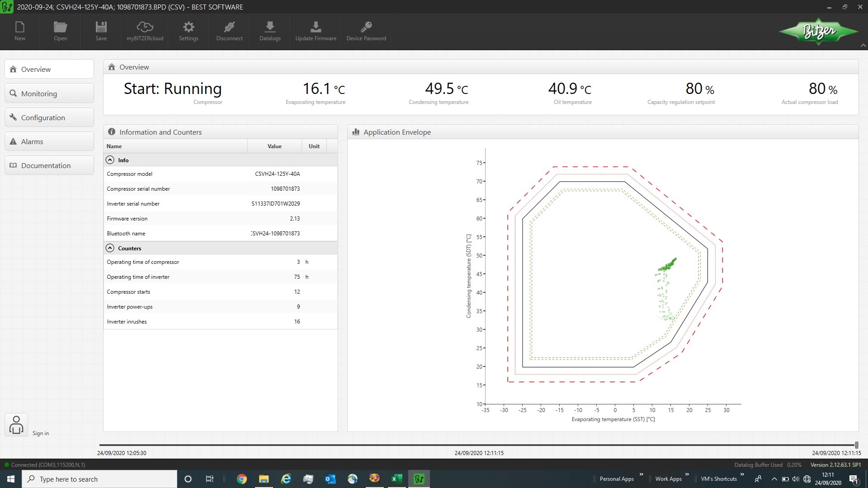Switch to the Monitoring section
The image size is (868, 488).
(x=49, y=94)
